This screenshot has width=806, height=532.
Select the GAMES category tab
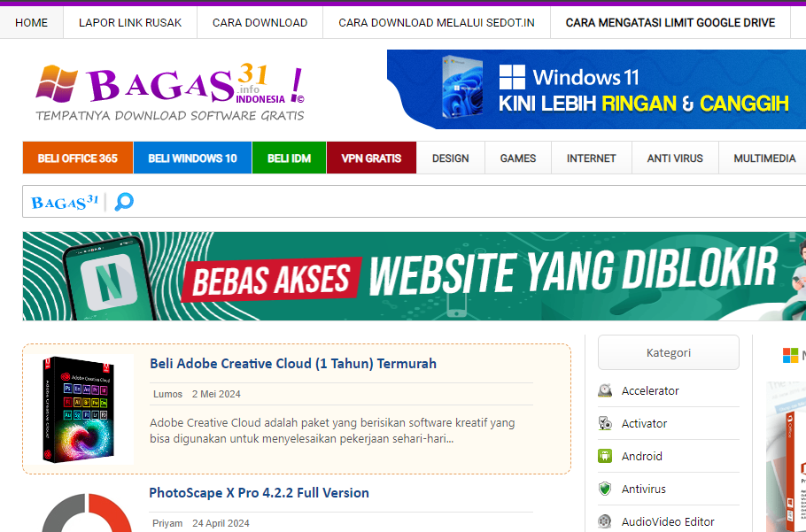(x=518, y=158)
